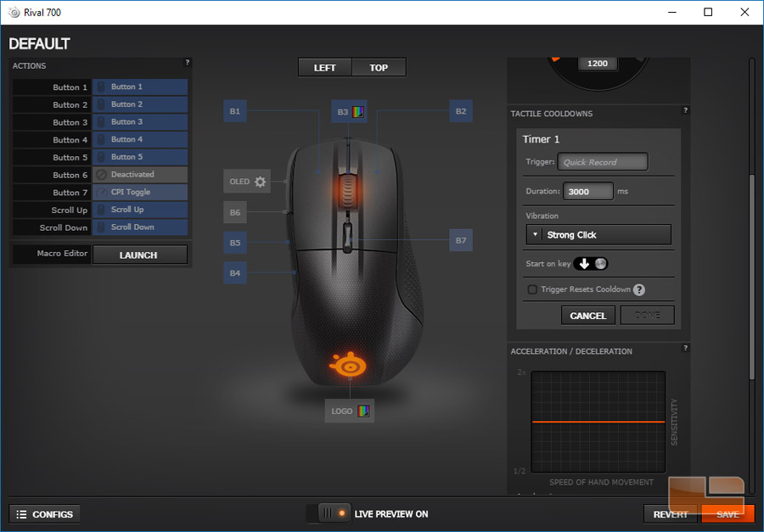Click the orange acceleration sensitivity line
Screen dimensions: 764x532
(x=598, y=422)
